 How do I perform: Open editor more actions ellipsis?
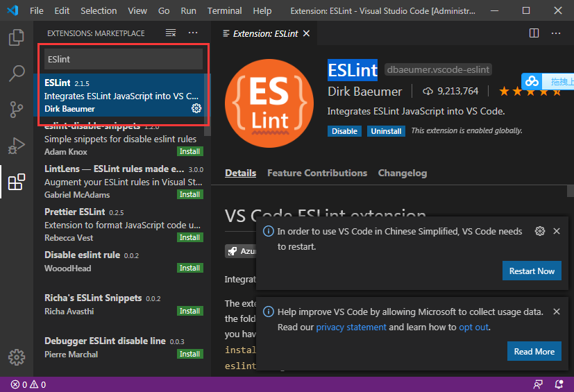tap(556, 33)
